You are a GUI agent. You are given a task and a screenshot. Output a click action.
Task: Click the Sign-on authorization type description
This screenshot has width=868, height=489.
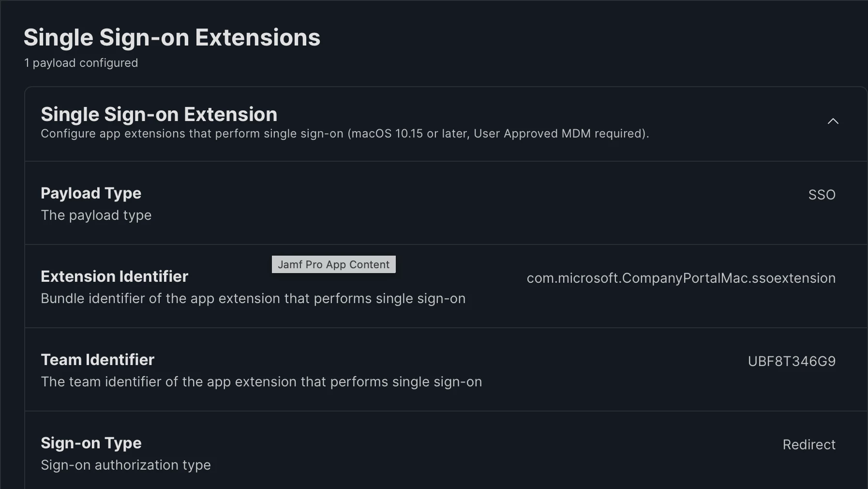[126, 465]
